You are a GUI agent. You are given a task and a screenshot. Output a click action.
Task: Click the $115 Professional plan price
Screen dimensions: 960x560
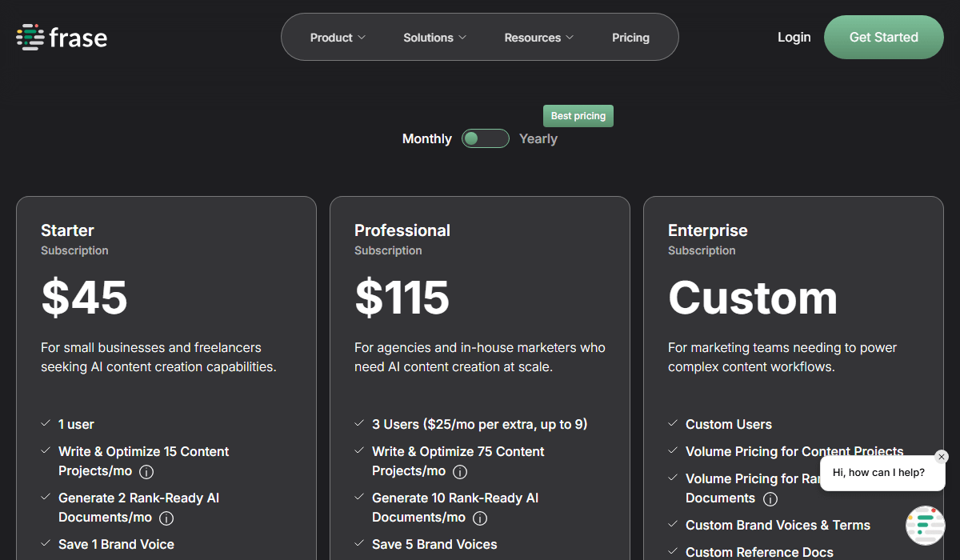point(402,298)
